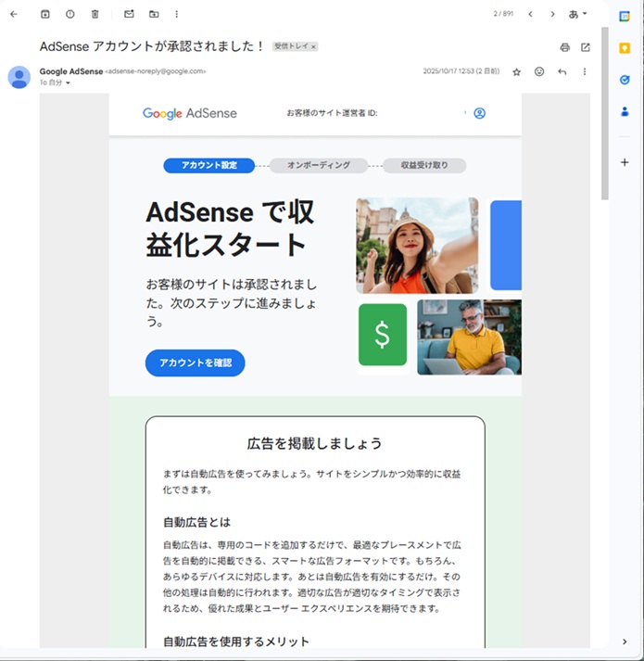Open the message's three-dot more options menu
The image size is (644, 661).
[584, 71]
